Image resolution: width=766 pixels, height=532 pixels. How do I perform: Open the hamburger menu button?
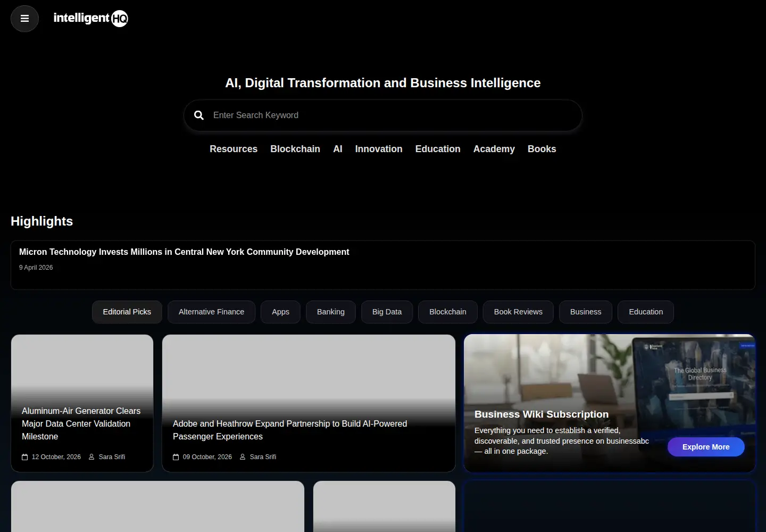[24, 19]
